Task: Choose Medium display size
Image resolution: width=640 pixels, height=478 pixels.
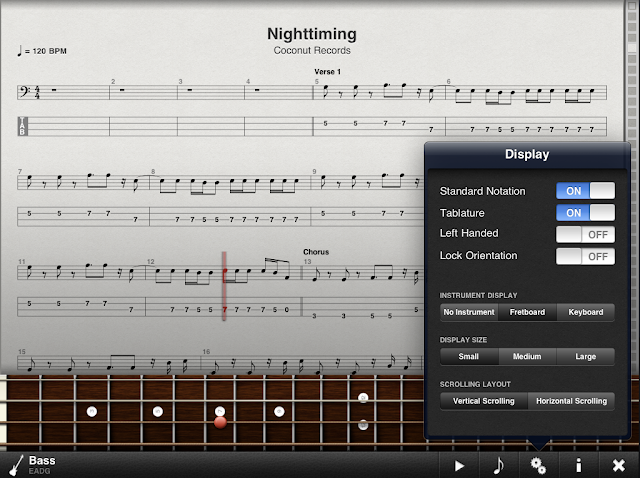Action: pos(527,356)
